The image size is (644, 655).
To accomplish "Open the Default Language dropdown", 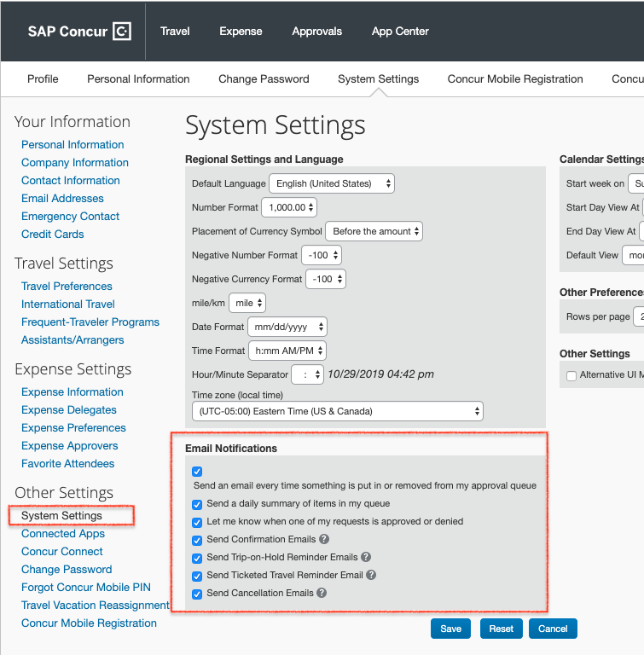I will (x=332, y=183).
